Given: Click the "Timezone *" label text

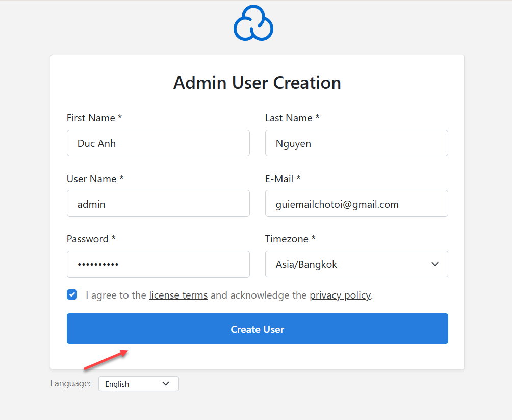Looking at the screenshot, I should 290,239.
